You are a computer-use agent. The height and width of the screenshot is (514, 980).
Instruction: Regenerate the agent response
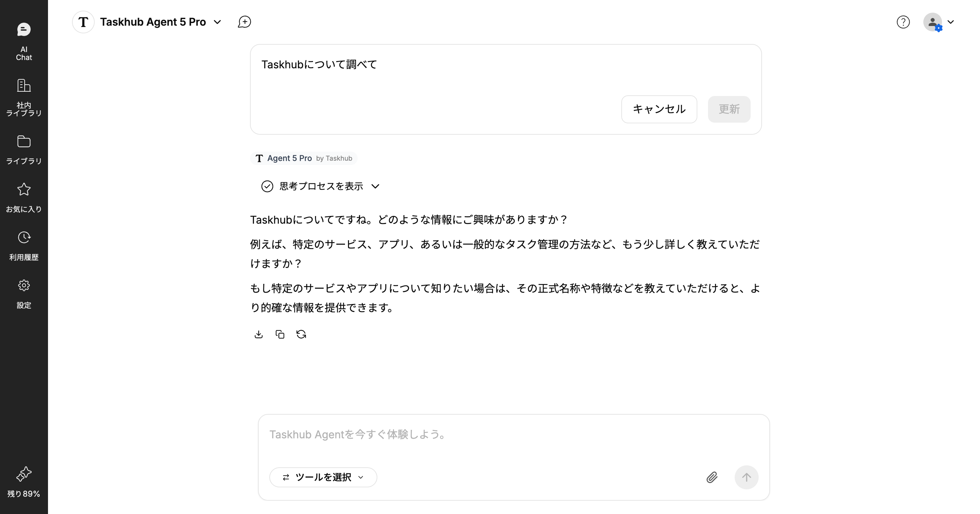(301, 334)
